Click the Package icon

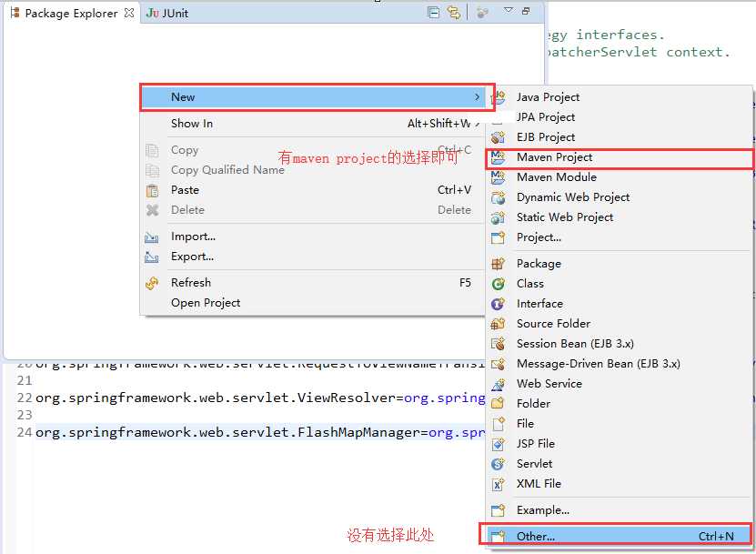tap(498, 264)
